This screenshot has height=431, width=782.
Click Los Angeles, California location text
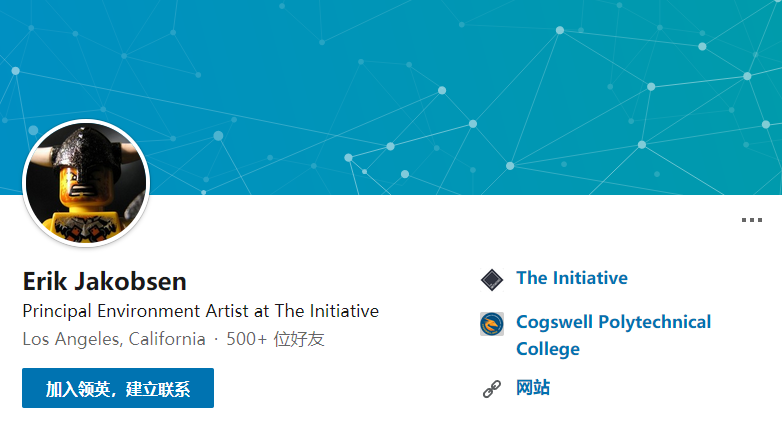tap(113, 339)
